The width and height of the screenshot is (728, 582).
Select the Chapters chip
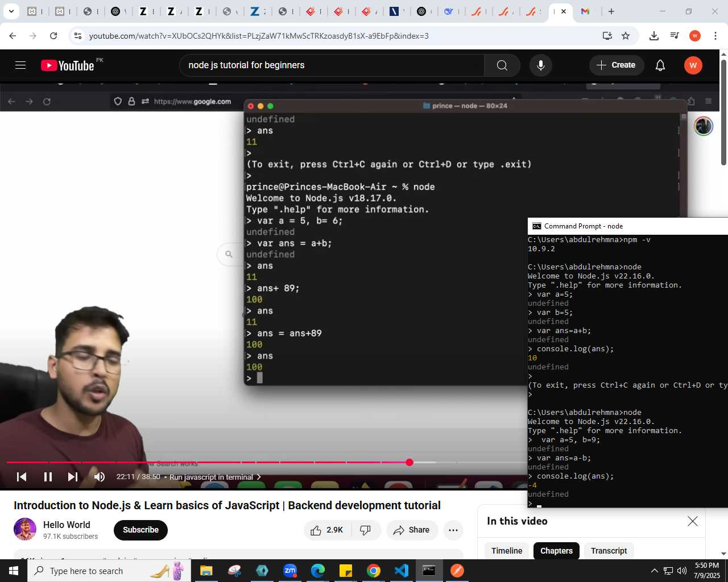click(x=556, y=551)
